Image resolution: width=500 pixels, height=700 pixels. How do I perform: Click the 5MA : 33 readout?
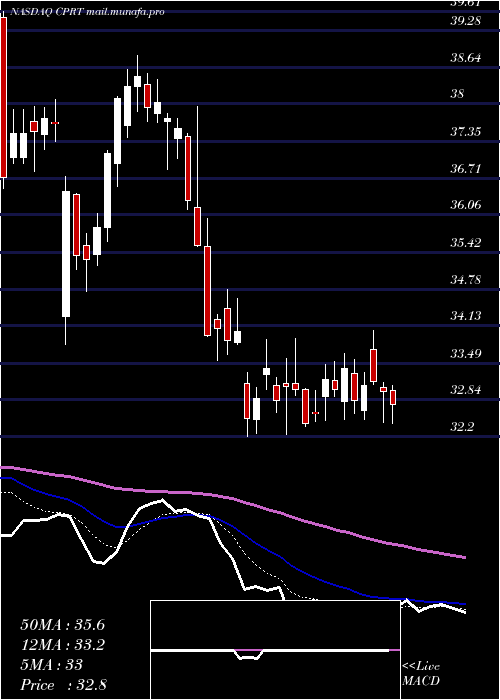52,665
